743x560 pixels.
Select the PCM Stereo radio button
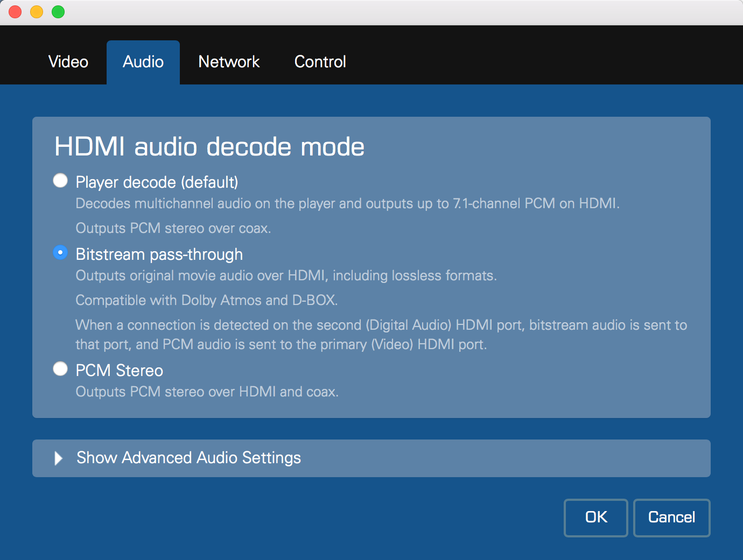[60, 369]
